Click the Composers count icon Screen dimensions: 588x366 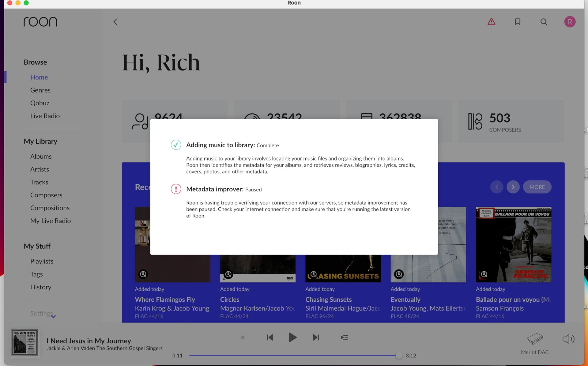(475, 121)
